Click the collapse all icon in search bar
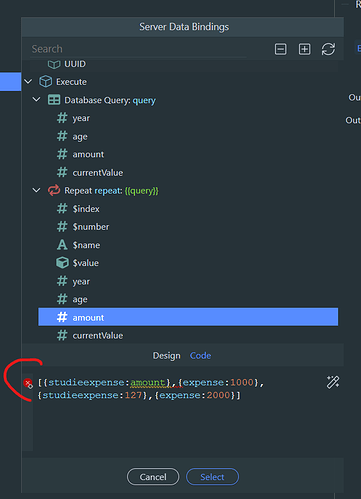361x499 pixels. tap(280, 49)
